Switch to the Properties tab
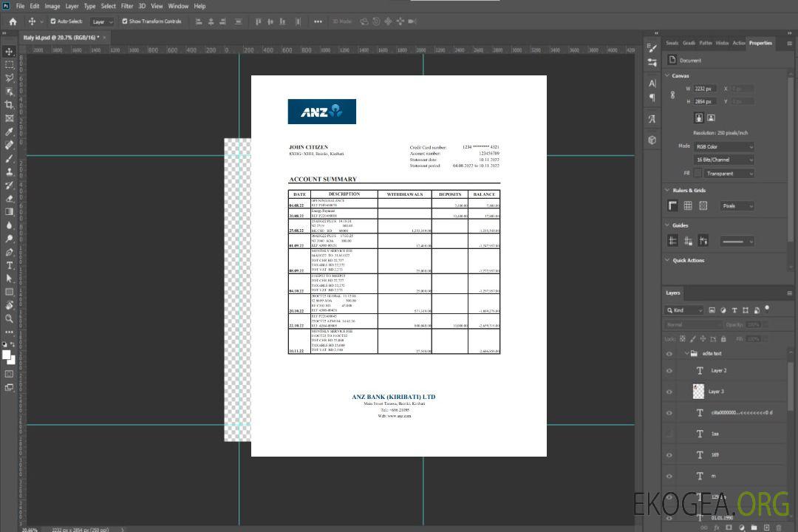This screenshot has height=532, width=798. pos(760,44)
